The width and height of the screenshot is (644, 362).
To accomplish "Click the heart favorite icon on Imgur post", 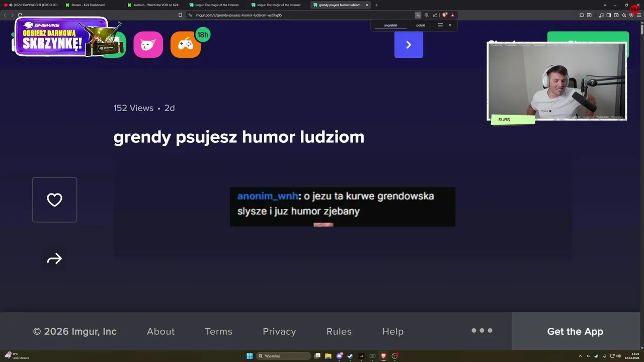I will [54, 200].
